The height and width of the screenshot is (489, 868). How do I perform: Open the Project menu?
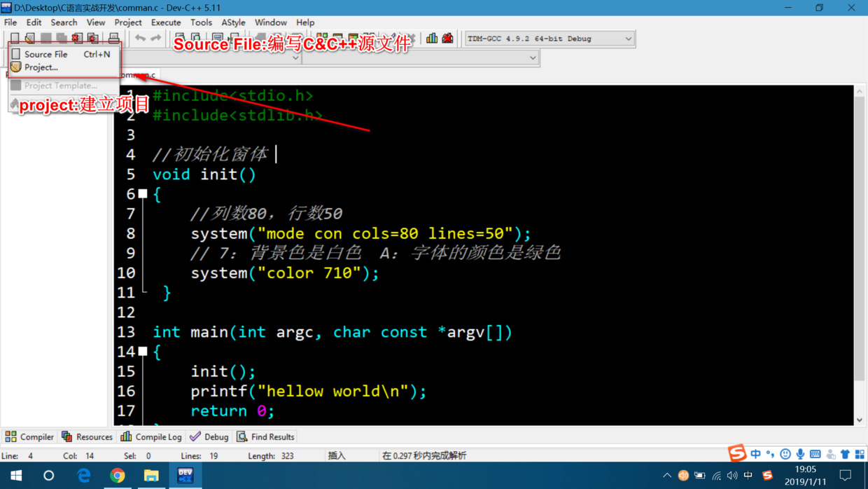(128, 22)
